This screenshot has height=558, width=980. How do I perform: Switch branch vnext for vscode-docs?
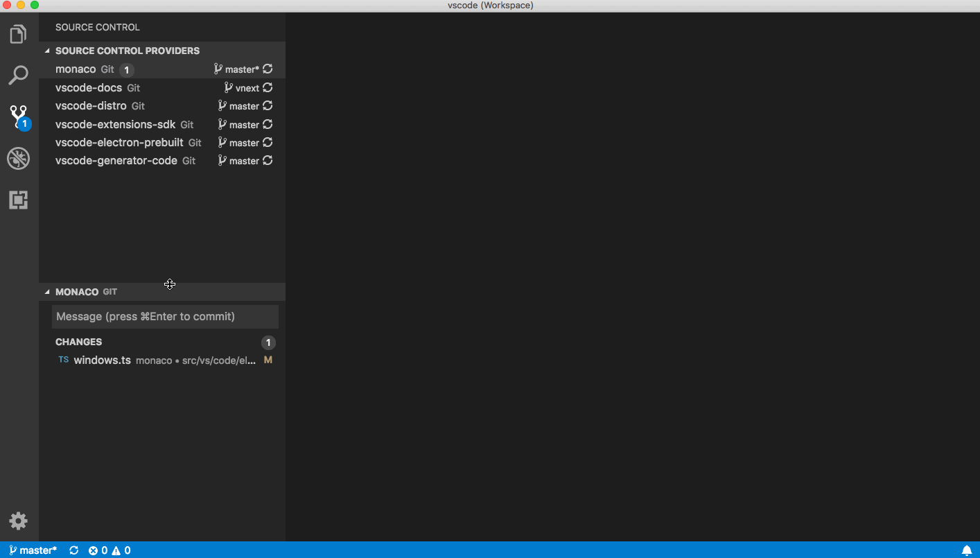click(242, 88)
